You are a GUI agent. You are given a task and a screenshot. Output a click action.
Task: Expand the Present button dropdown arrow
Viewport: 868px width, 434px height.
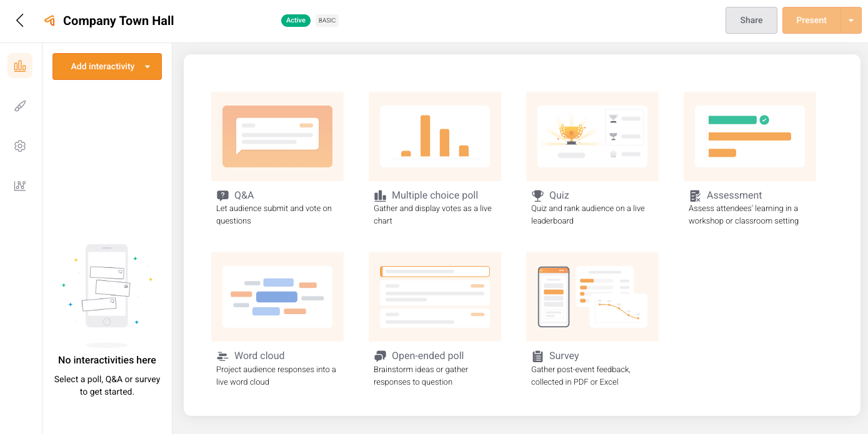click(x=851, y=21)
